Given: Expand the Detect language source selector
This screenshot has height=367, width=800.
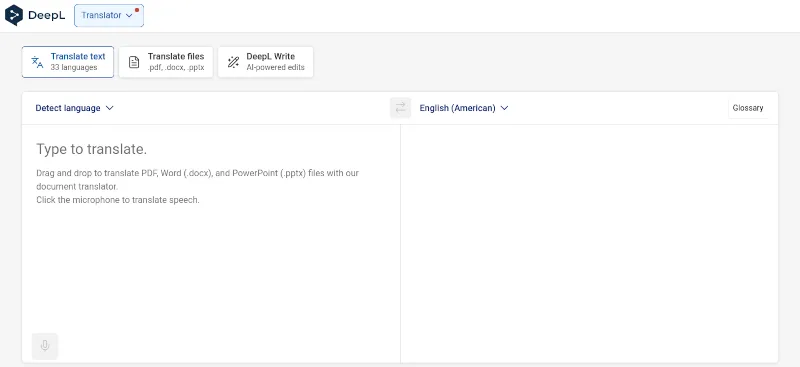Looking at the screenshot, I should pos(74,108).
